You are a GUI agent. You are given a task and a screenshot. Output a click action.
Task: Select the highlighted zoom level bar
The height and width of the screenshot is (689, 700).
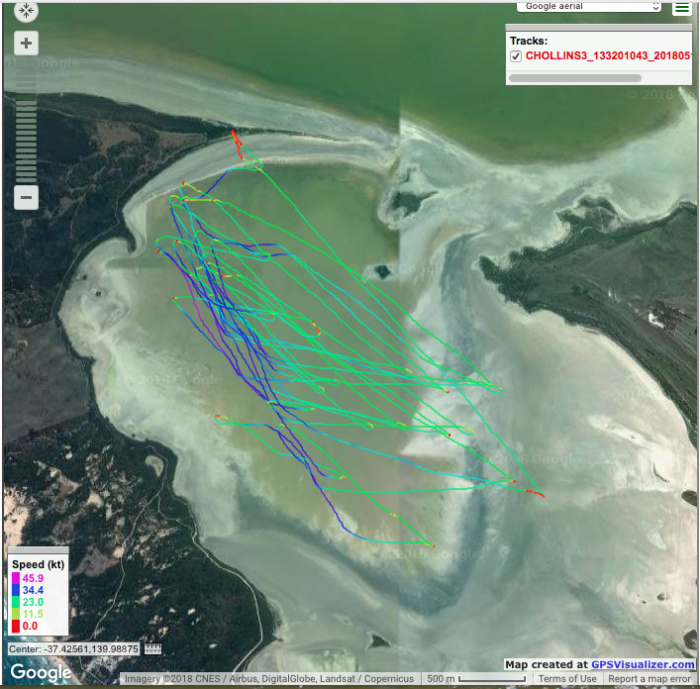27,96
